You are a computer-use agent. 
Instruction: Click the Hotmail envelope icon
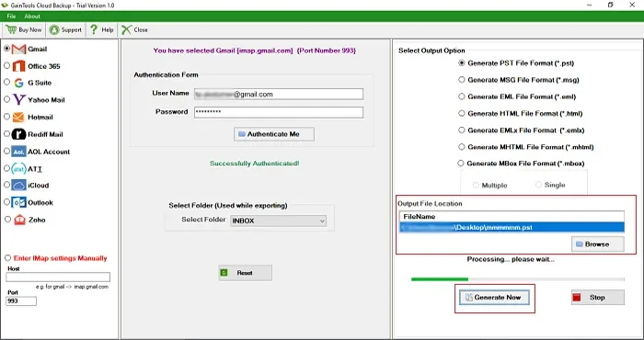coord(18,118)
